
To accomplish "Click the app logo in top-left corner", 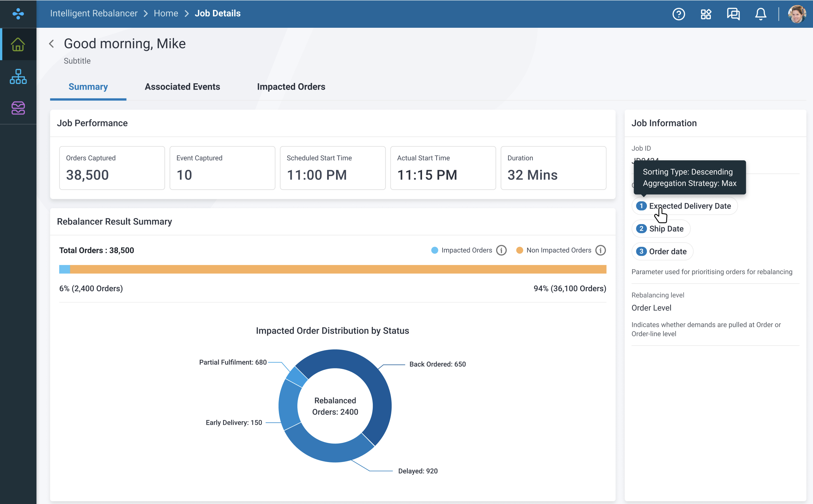I will (x=18, y=14).
